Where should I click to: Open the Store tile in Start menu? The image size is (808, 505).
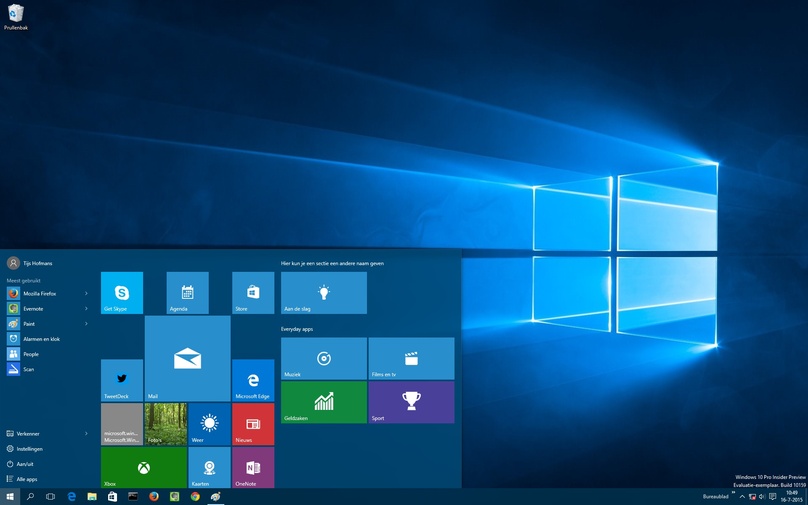coord(253,293)
